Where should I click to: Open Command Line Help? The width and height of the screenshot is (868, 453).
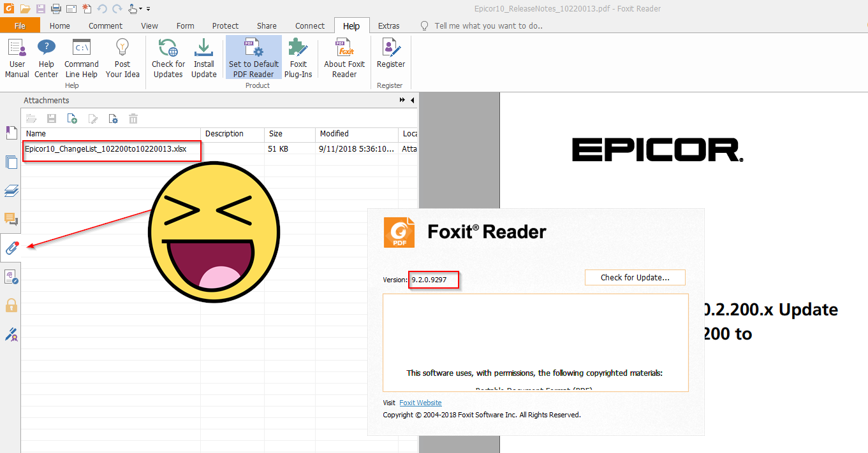pyautogui.click(x=82, y=58)
